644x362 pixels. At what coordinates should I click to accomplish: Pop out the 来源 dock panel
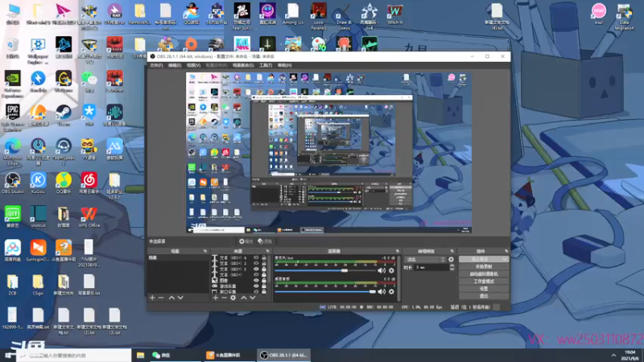tap(267, 251)
